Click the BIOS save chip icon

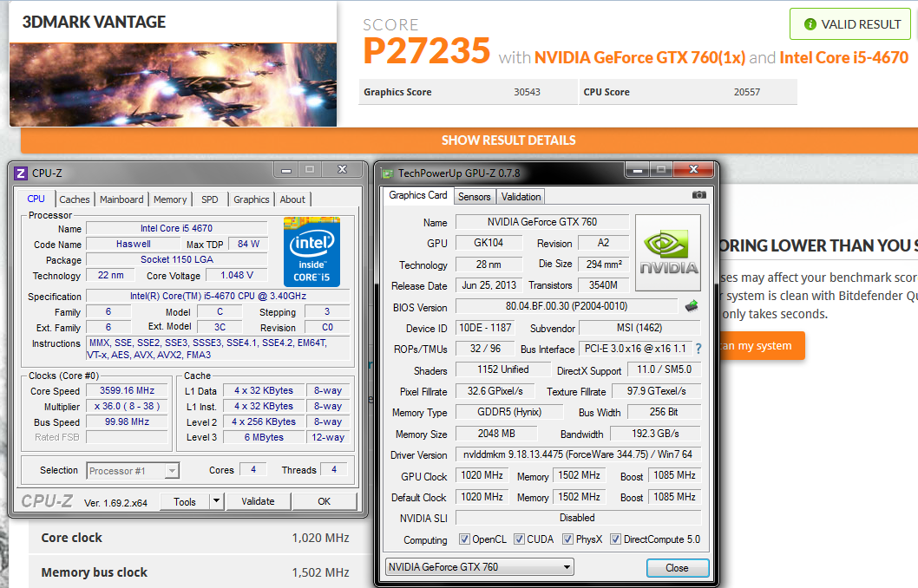pos(692,305)
